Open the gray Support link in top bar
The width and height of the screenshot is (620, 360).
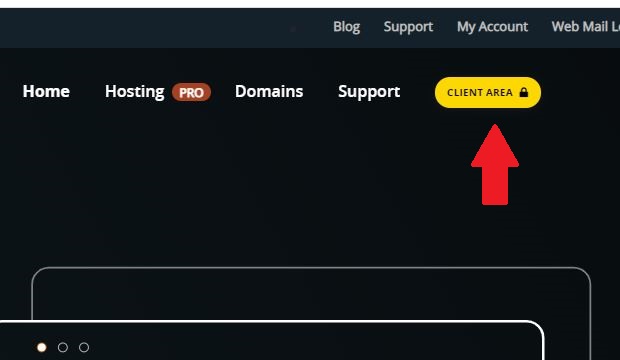click(408, 27)
